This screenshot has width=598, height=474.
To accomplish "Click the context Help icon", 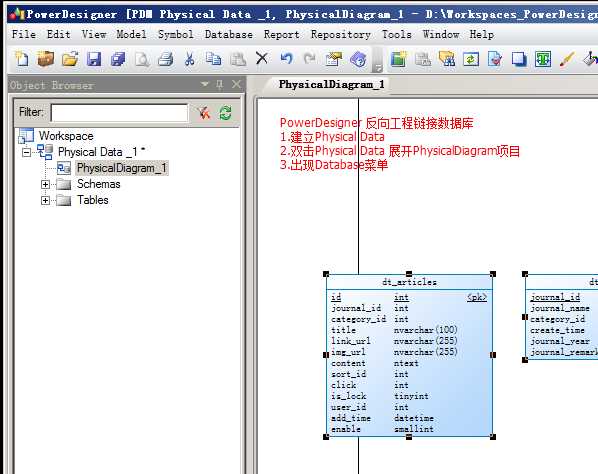I will coord(358,59).
